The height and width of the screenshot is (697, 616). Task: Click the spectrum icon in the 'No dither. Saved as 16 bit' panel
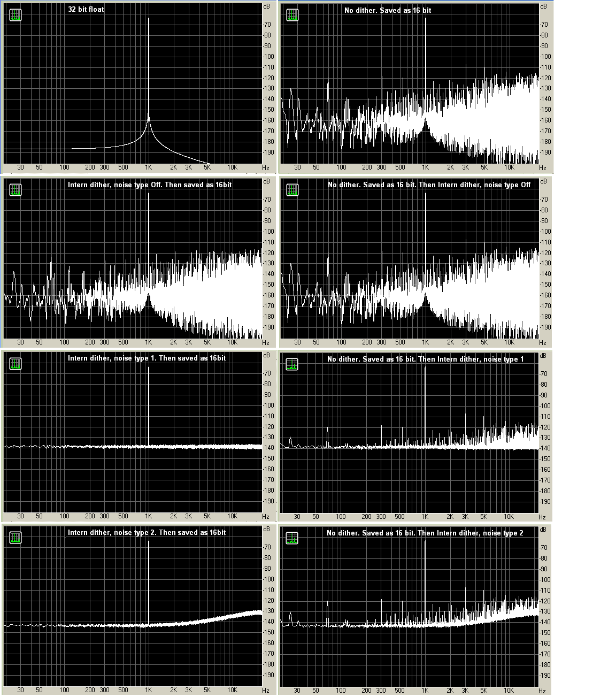coord(292,15)
